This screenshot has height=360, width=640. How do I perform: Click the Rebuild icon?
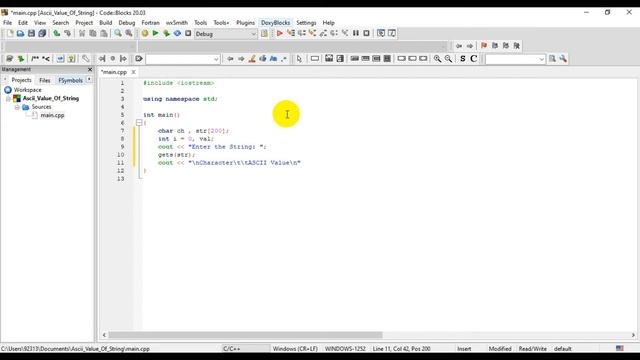[177, 33]
